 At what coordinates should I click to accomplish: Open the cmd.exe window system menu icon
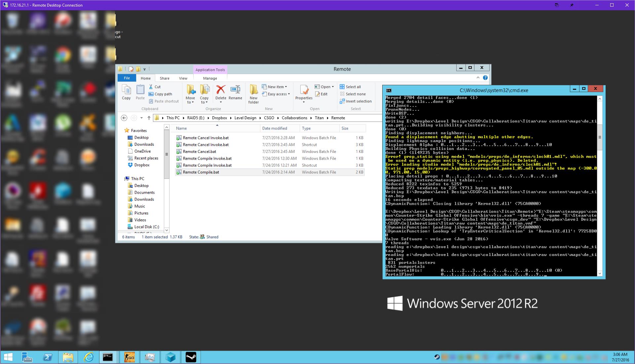pos(389,90)
